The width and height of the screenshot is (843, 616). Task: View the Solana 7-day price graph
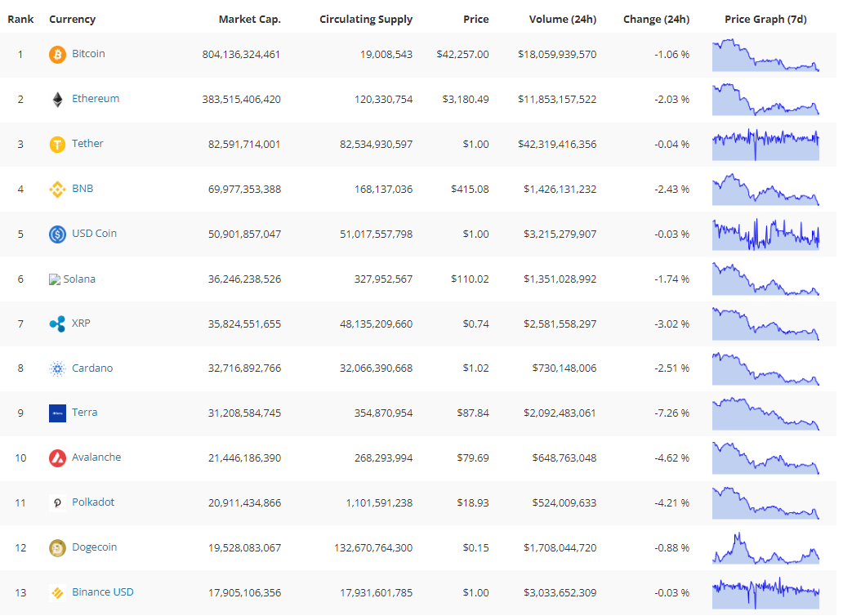point(765,279)
